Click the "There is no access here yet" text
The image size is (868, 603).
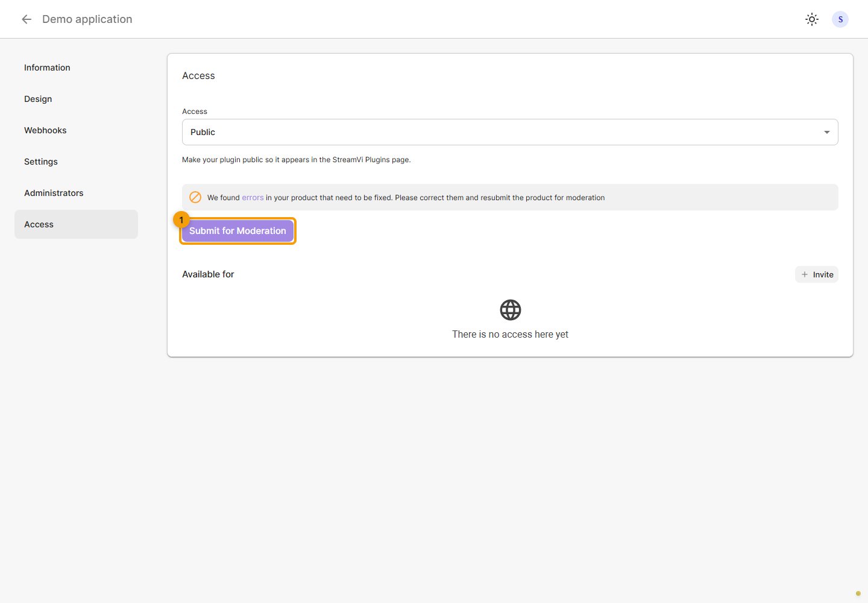tap(511, 334)
